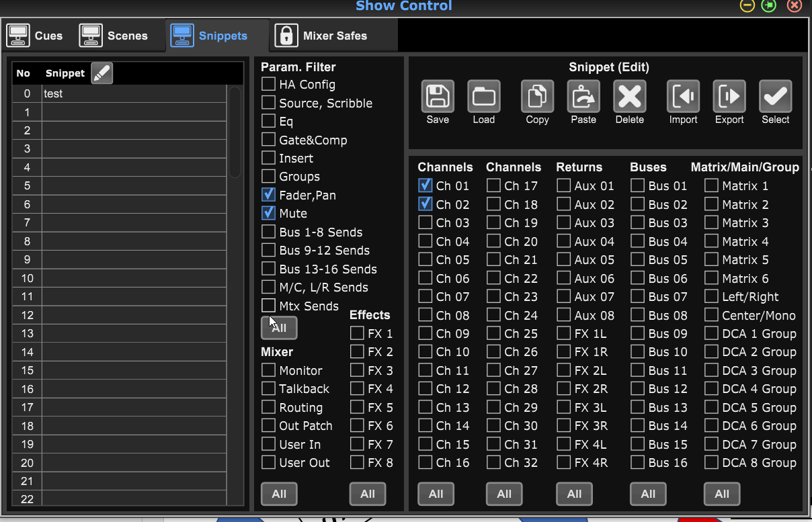Enable the Gate&Comp filter checkbox
The image size is (812, 522).
click(268, 140)
